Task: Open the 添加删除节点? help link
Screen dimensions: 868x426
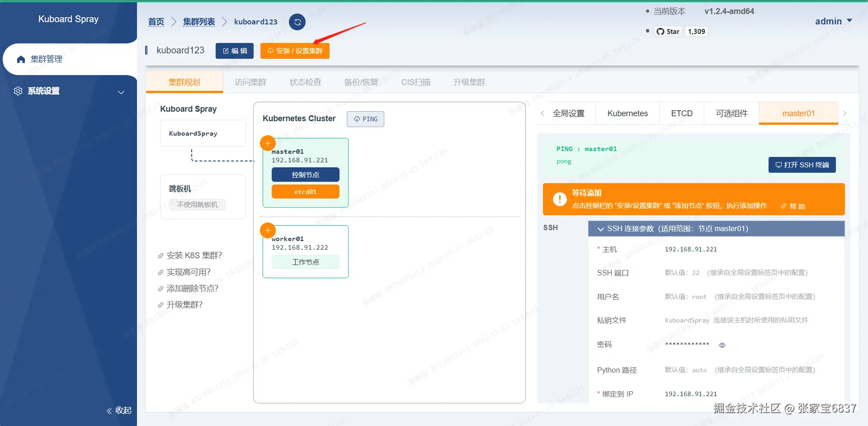Action: pyautogui.click(x=193, y=288)
